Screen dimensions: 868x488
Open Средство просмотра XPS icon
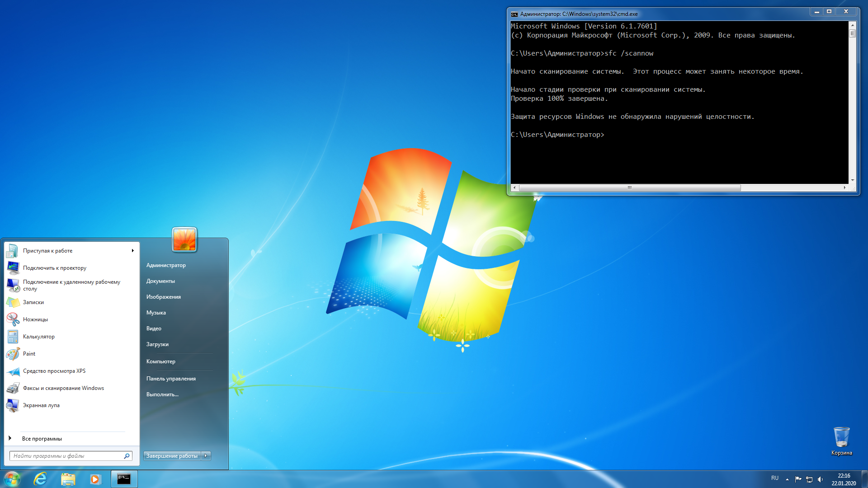click(13, 371)
